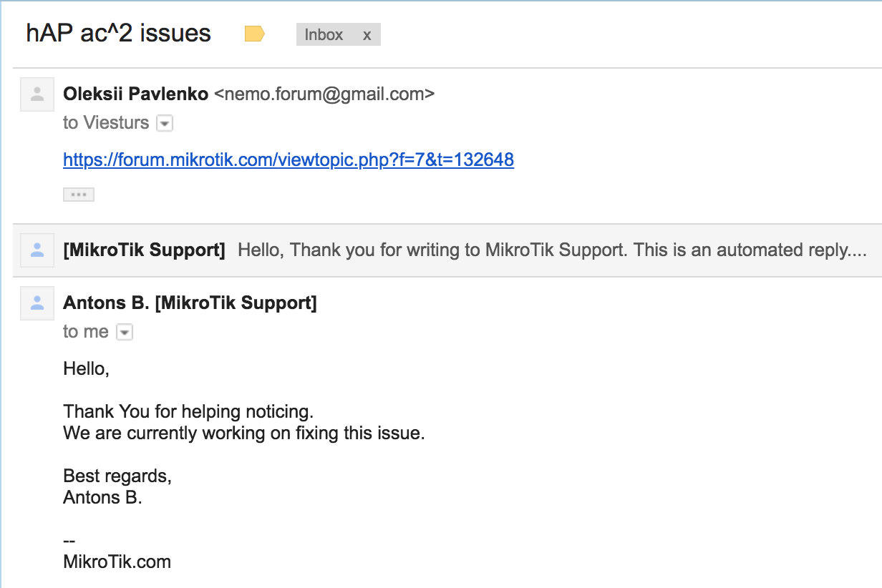This screenshot has width=882, height=588.
Task: Click the yellow importance marker icon
Action: (254, 34)
